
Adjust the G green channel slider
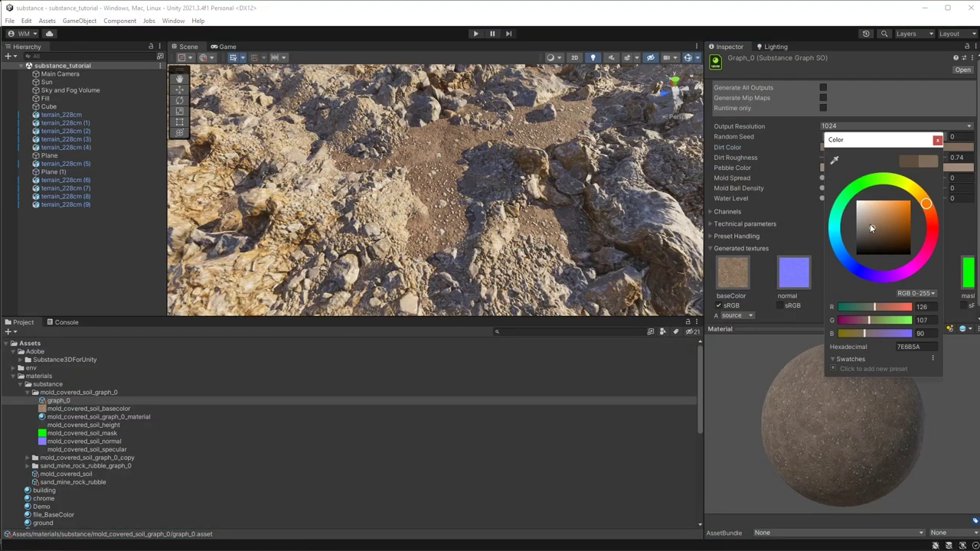(874, 320)
